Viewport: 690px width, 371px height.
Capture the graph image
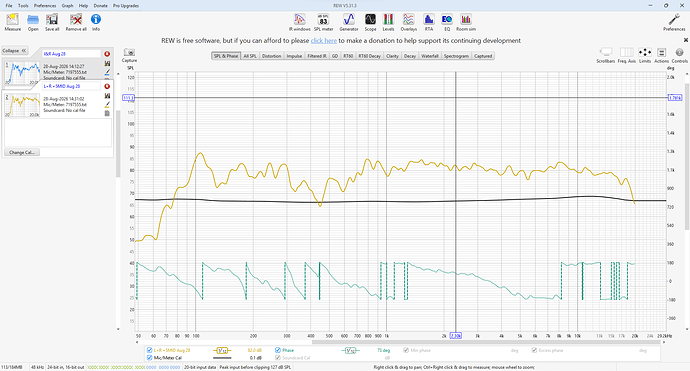click(129, 55)
